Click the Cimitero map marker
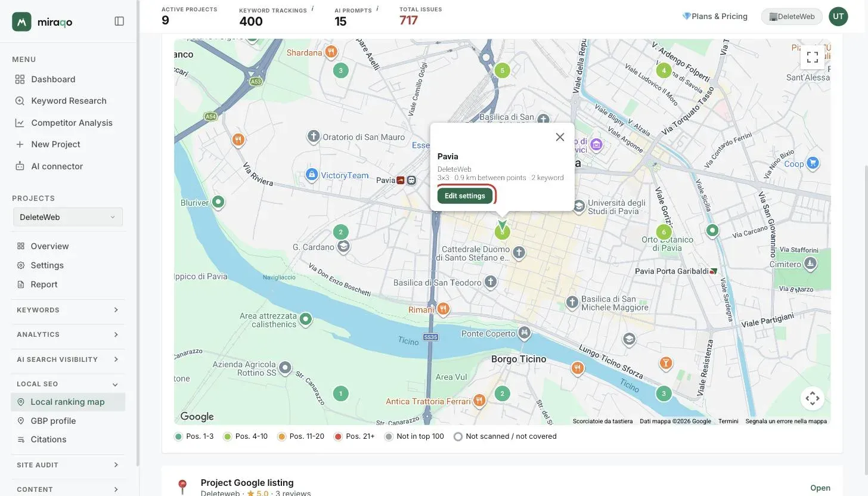 coord(810,263)
